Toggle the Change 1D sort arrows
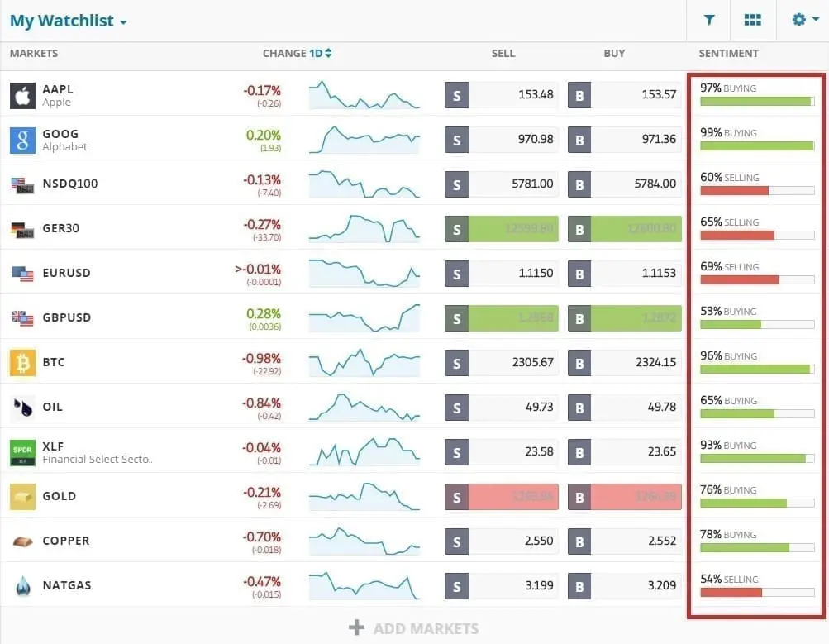 (x=326, y=53)
